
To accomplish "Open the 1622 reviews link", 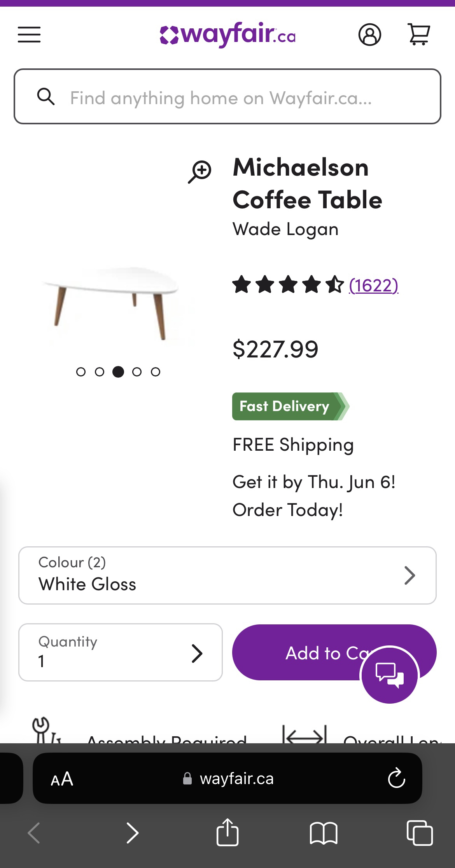I will [373, 286].
